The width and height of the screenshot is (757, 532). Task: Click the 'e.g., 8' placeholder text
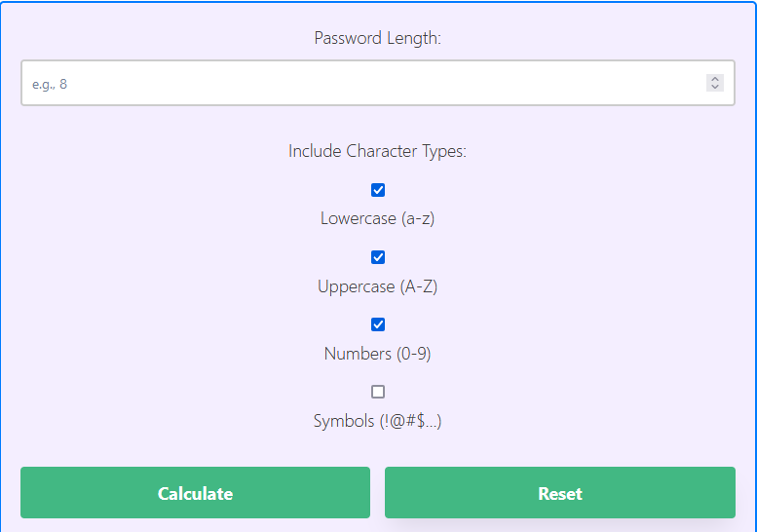click(x=50, y=85)
